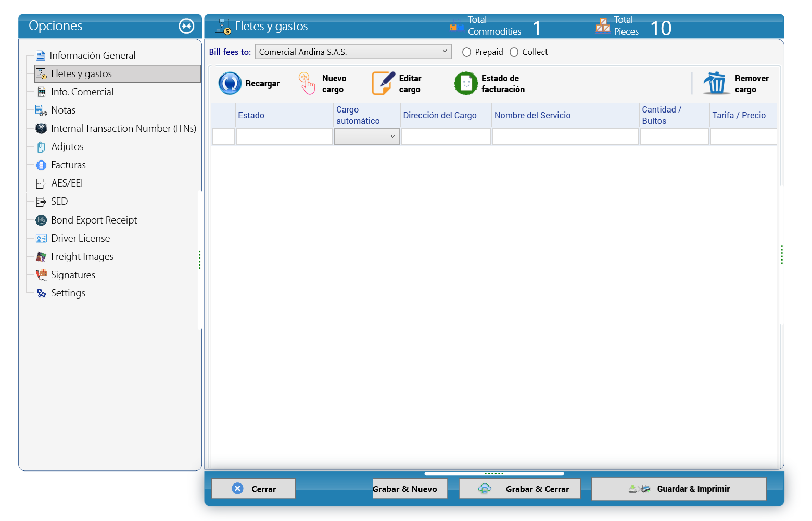
Task: Click the Recargar refresh icon
Action: 230,83
